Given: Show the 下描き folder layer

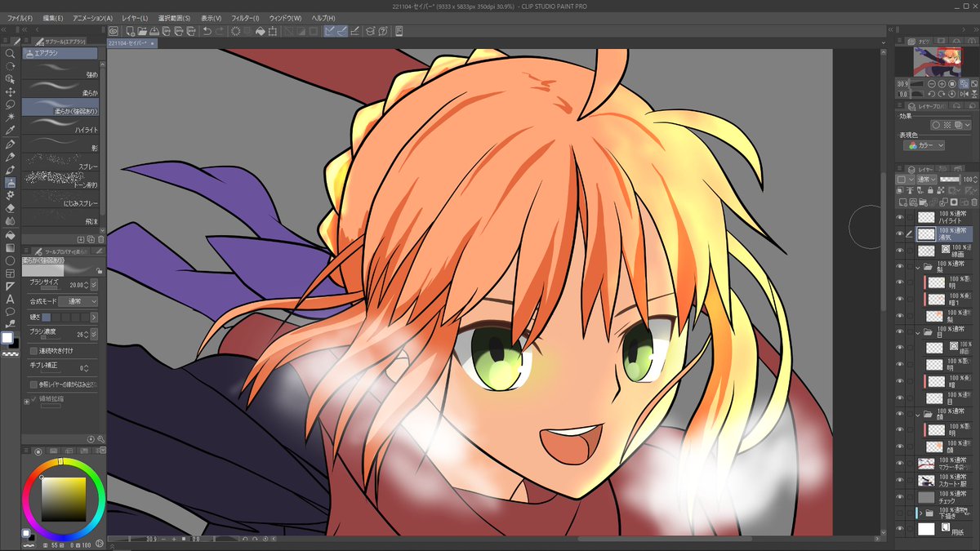Looking at the screenshot, I should pos(900,513).
